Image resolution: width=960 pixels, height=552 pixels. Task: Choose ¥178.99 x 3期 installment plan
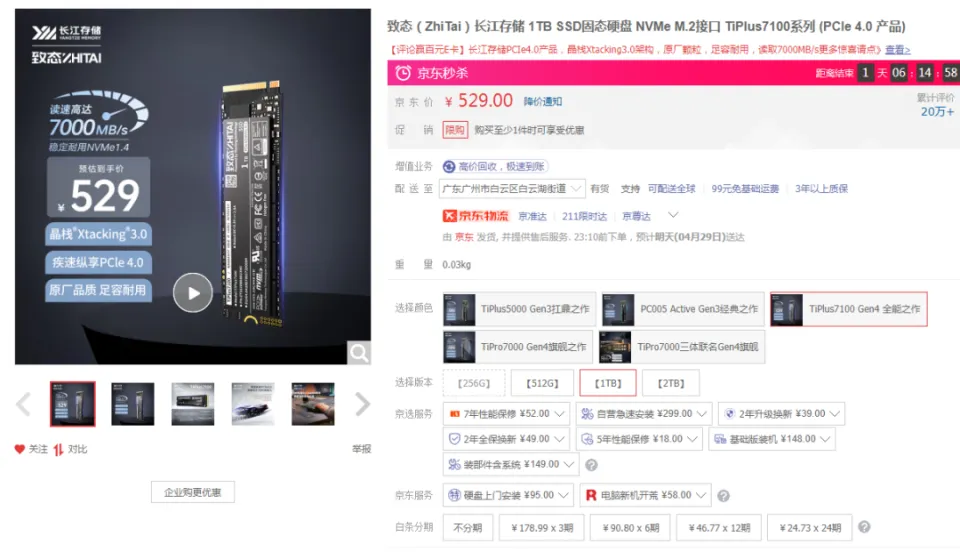(542, 528)
